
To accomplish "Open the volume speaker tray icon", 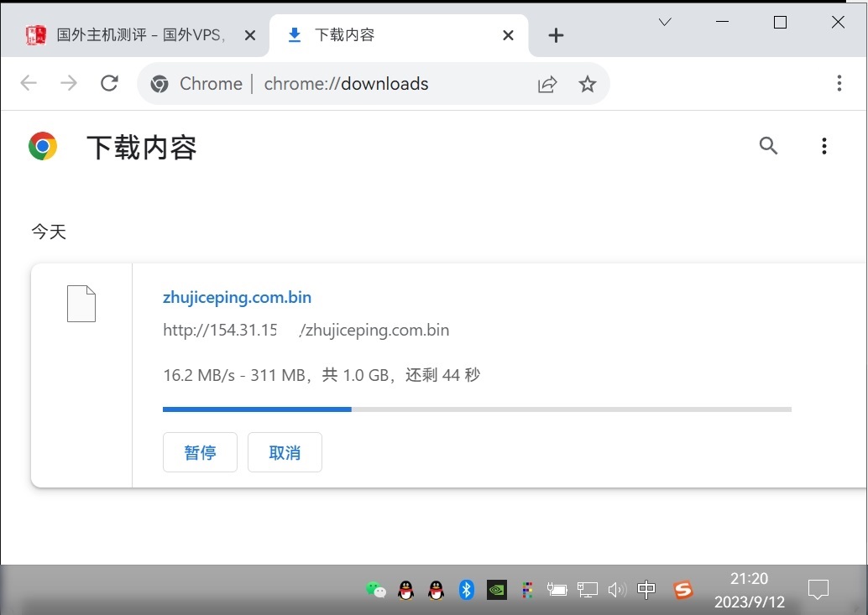I will pos(617,590).
